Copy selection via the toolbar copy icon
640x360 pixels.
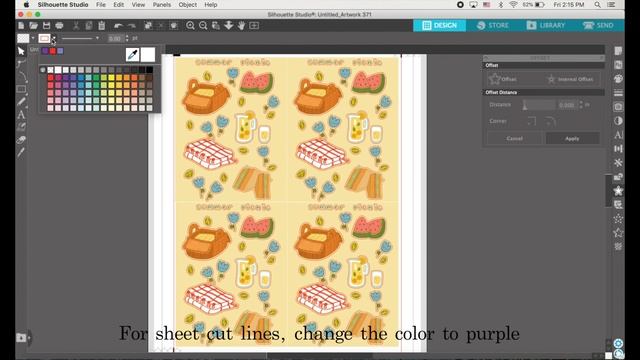point(89,26)
